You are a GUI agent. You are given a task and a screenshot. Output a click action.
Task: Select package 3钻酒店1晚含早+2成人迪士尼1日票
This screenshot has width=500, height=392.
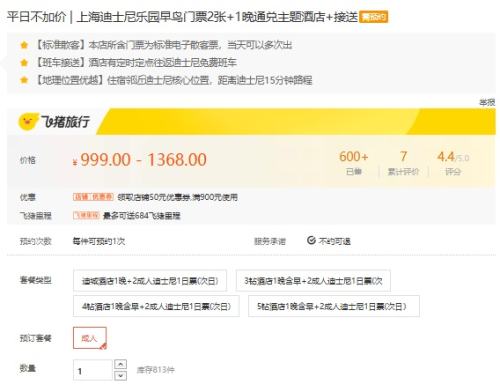point(313,281)
